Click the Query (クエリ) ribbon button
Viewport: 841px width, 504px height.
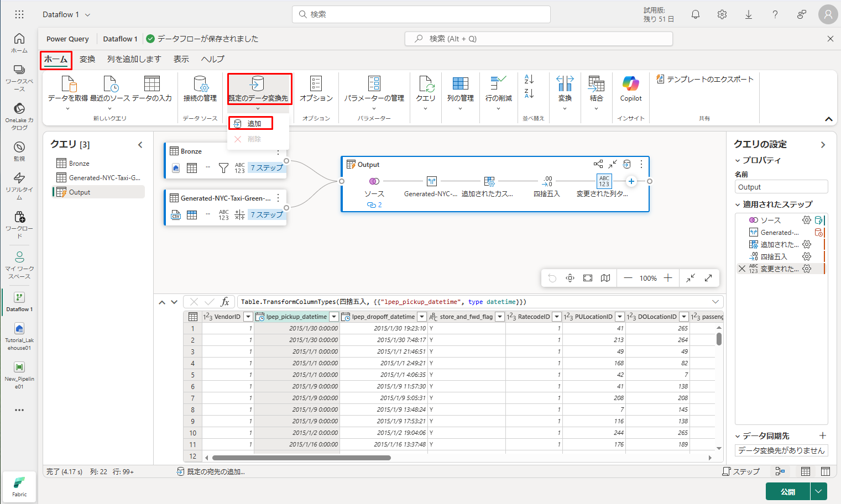426,92
